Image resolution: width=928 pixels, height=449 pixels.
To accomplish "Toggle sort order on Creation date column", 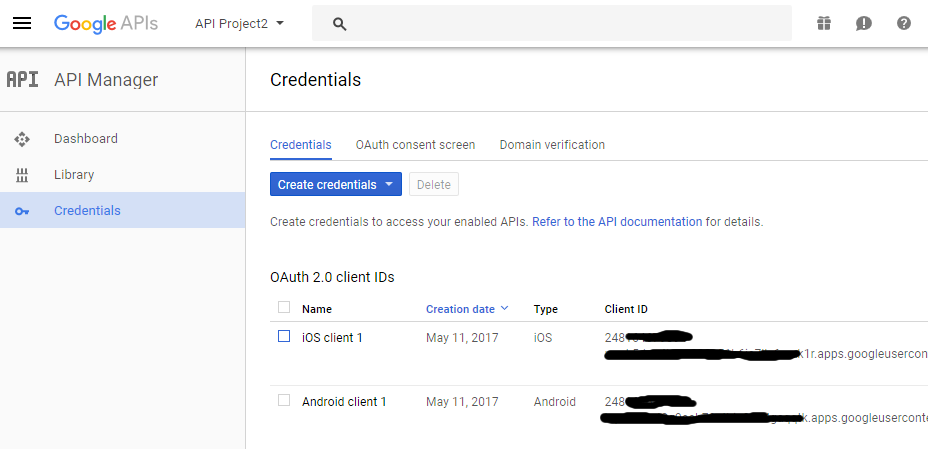I will coord(467,309).
